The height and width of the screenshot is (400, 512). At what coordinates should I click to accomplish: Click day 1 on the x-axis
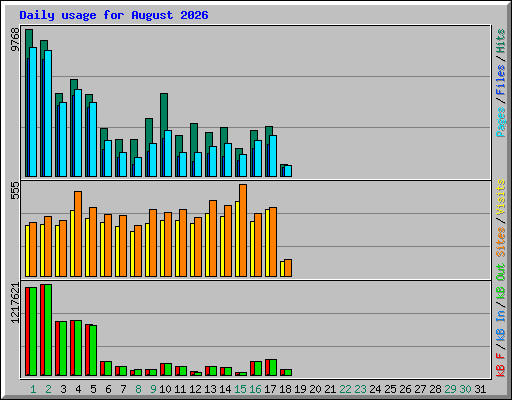click(x=33, y=389)
